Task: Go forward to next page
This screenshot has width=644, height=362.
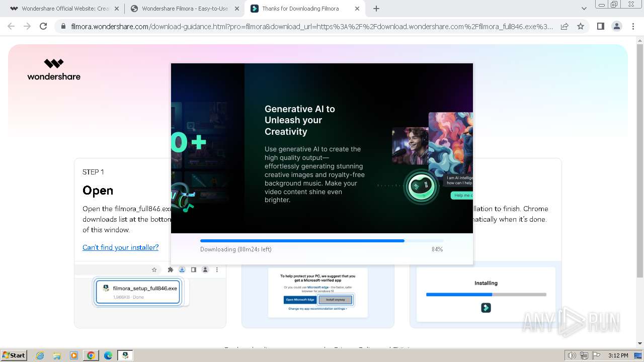Action: click(27, 26)
